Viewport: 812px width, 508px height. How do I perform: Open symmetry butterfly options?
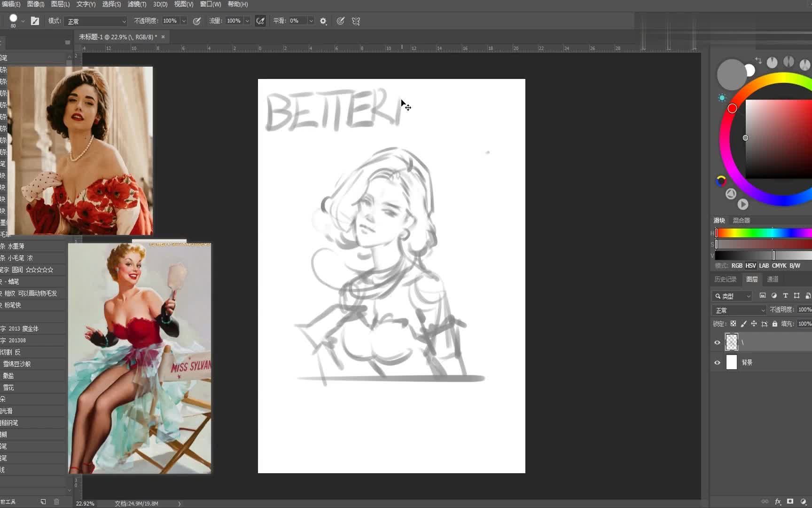click(356, 21)
